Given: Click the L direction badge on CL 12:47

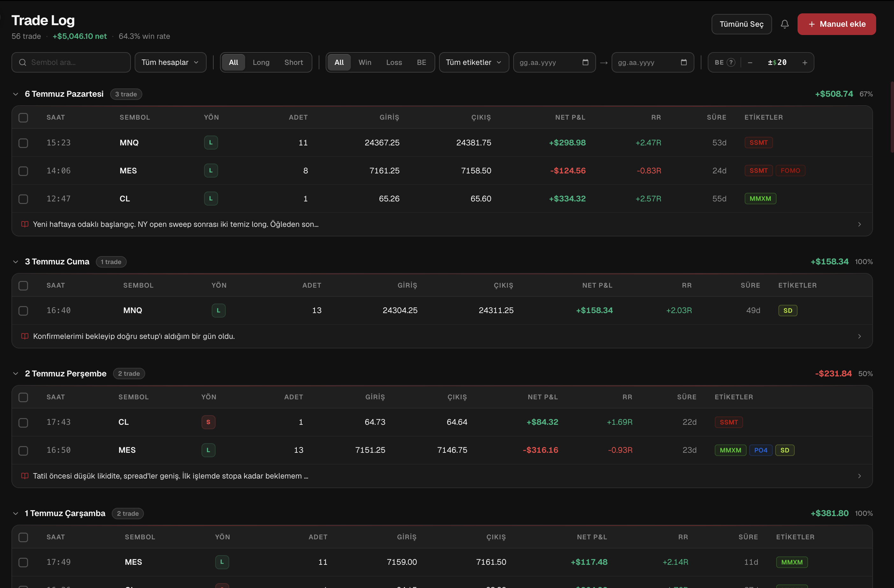Looking at the screenshot, I should pyautogui.click(x=211, y=199).
